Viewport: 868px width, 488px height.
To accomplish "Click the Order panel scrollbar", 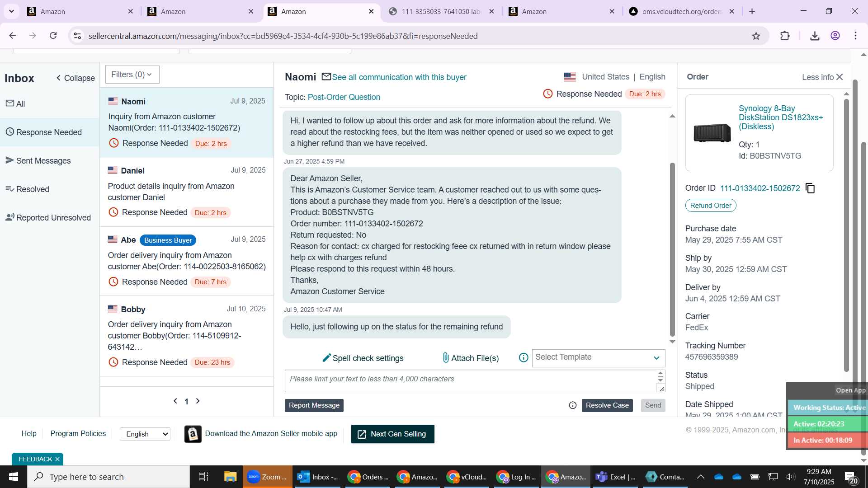I will pos(846,235).
